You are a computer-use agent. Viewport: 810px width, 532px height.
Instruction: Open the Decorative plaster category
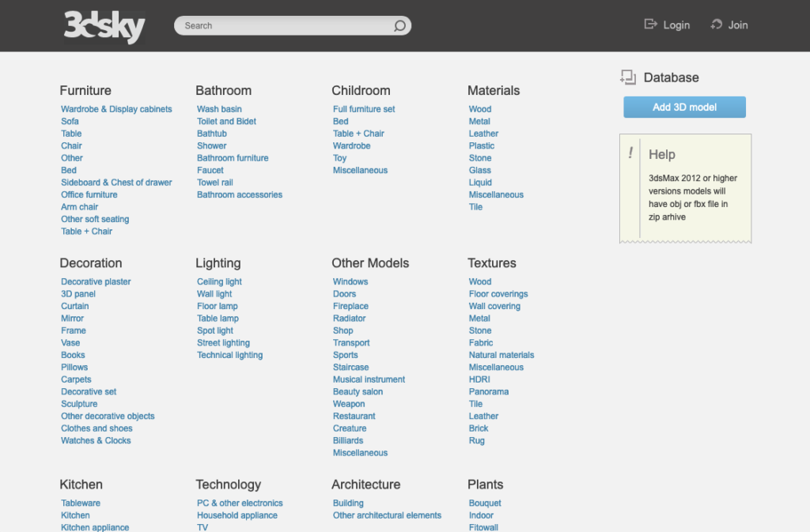coord(96,281)
